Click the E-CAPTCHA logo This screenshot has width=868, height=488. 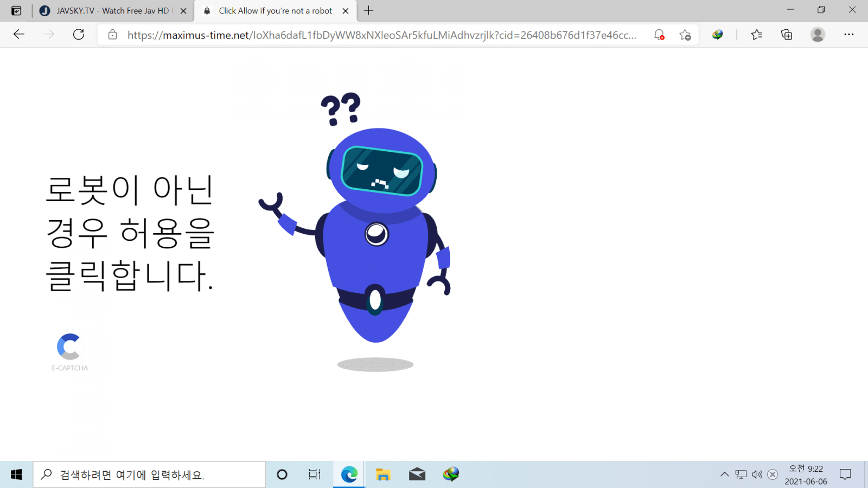69,346
